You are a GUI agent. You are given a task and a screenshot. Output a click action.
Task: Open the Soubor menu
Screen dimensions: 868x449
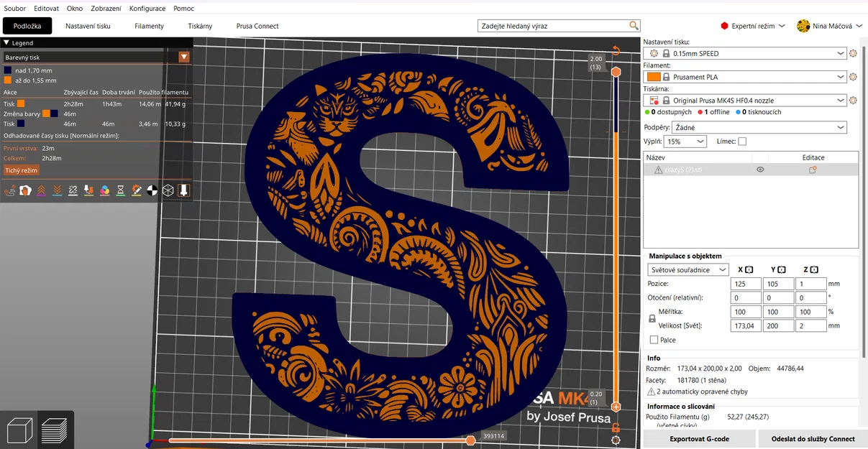click(14, 9)
